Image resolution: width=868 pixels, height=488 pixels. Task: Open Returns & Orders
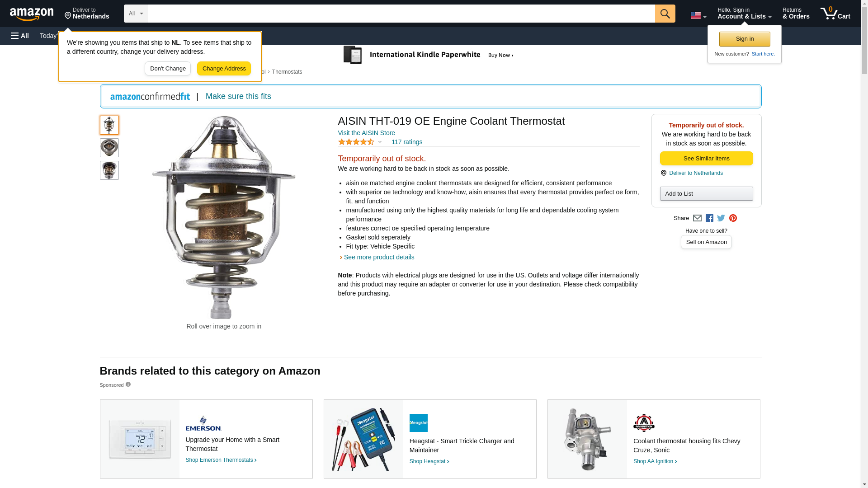[x=796, y=13]
